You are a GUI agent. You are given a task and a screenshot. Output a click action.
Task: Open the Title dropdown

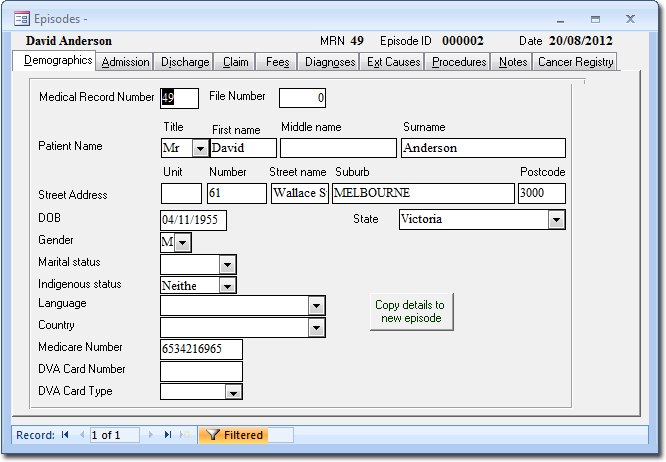click(199, 148)
